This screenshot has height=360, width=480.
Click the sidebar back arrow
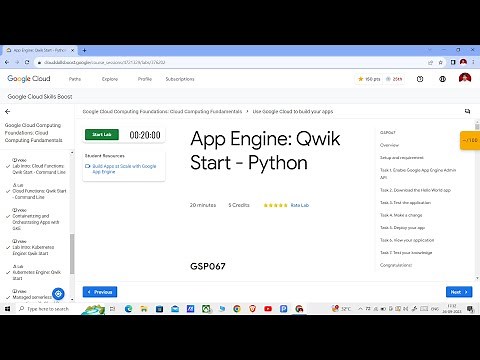click(x=8, y=112)
